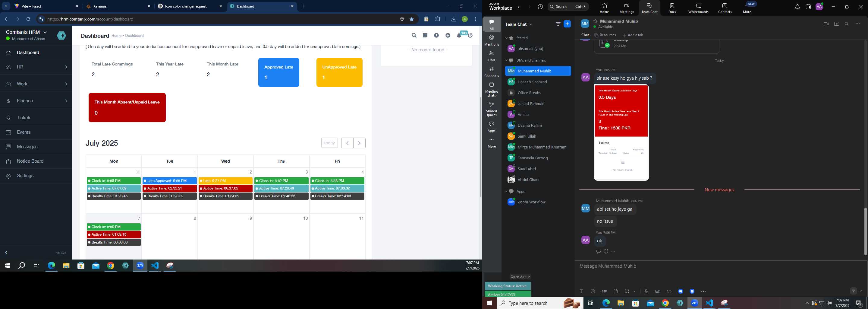Collapse the HRM sidebar with left arrow
The width and height of the screenshot is (868, 309).
click(6, 252)
